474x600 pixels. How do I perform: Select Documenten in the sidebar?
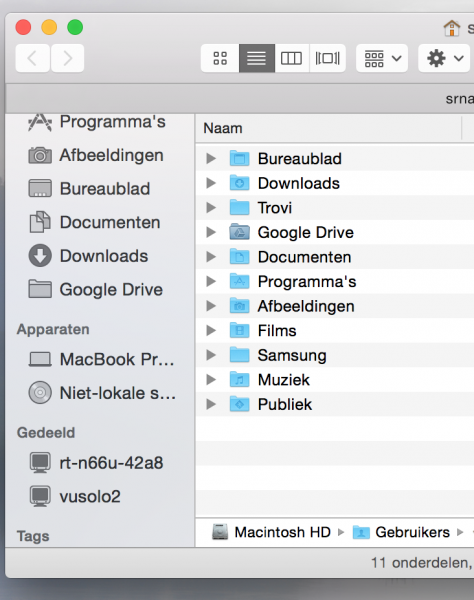coord(94,222)
